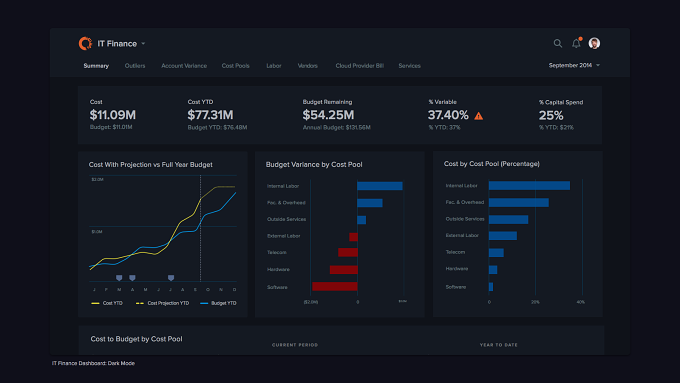Open search with the magnifier icon
The height and width of the screenshot is (383, 680).
[558, 43]
